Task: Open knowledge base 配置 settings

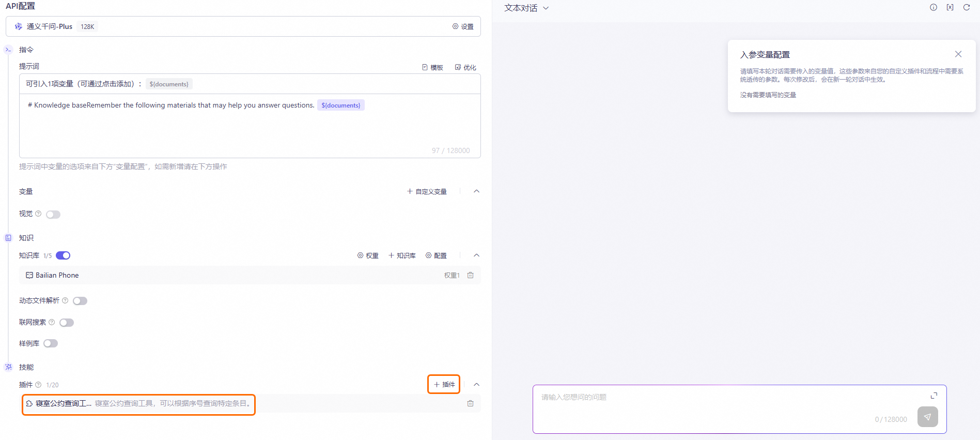Action: point(436,255)
